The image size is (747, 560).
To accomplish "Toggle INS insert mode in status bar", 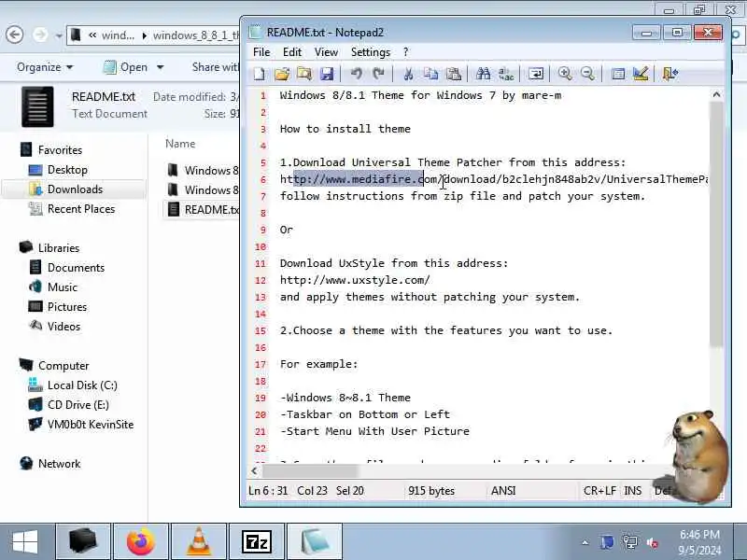I will pos(633,491).
